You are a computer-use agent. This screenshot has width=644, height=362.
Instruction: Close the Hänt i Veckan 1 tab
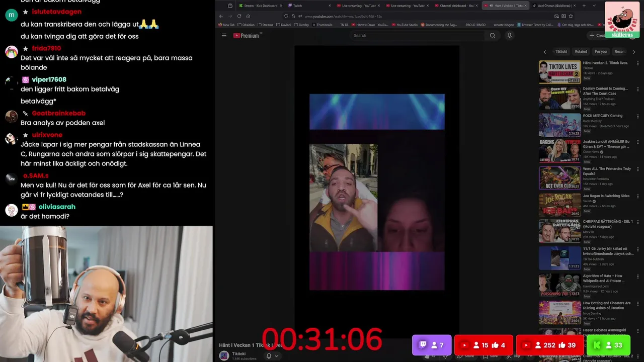coord(526,6)
